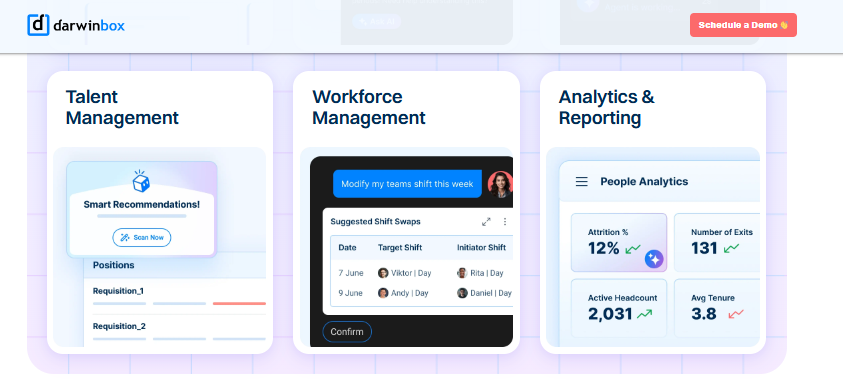Click Andy | Day shift entry

tap(403, 293)
